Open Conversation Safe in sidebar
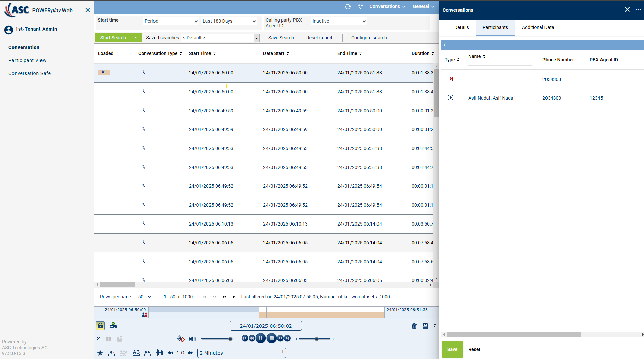 tap(29, 73)
